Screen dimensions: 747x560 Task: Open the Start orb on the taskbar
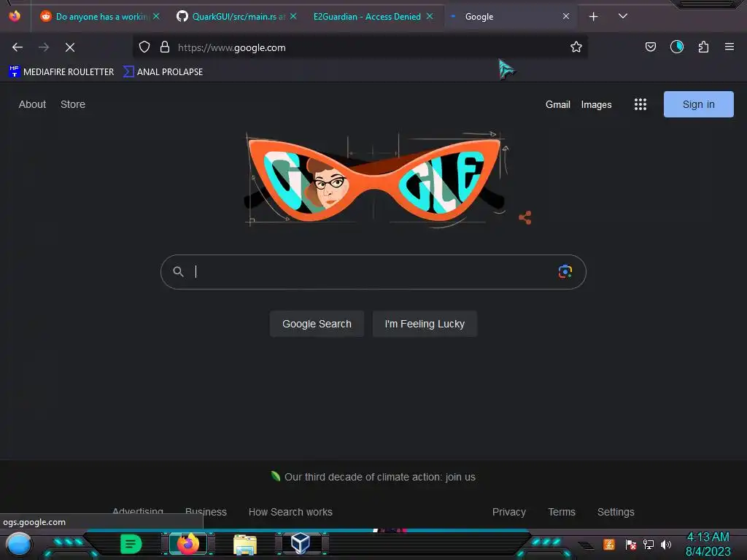[18, 544]
